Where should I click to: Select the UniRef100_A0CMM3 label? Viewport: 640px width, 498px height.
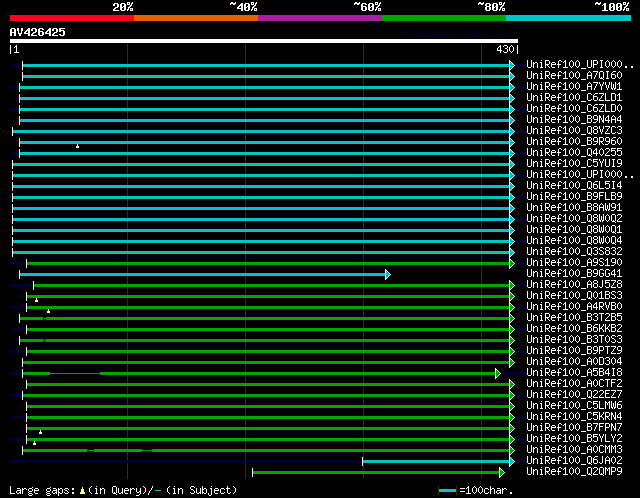click(574, 450)
